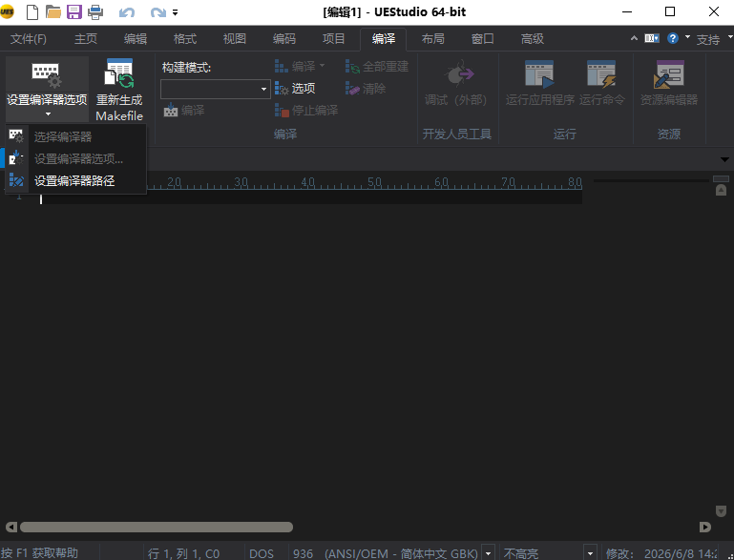This screenshot has height=560, width=734.
Task: Open the 文件(F) menu
Action: click(x=29, y=39)
